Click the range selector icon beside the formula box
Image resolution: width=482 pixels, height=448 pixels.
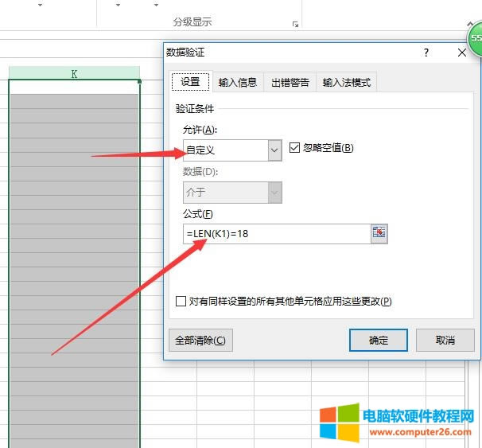click(379, 233)
